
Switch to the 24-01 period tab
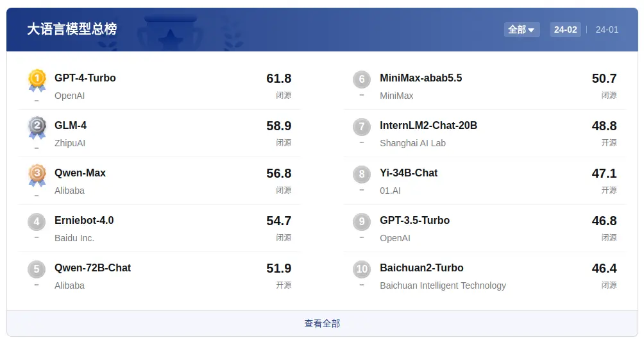coord(607,30)
